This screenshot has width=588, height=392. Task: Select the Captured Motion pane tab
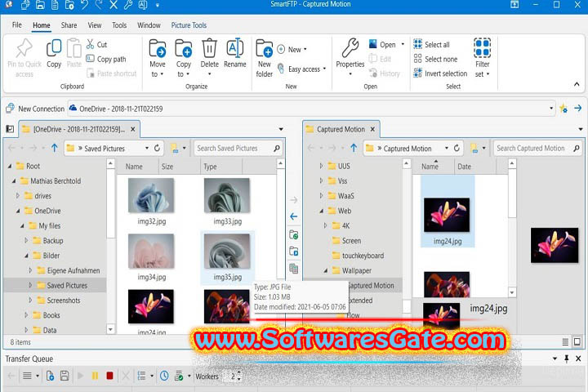[x=341, y=129]
